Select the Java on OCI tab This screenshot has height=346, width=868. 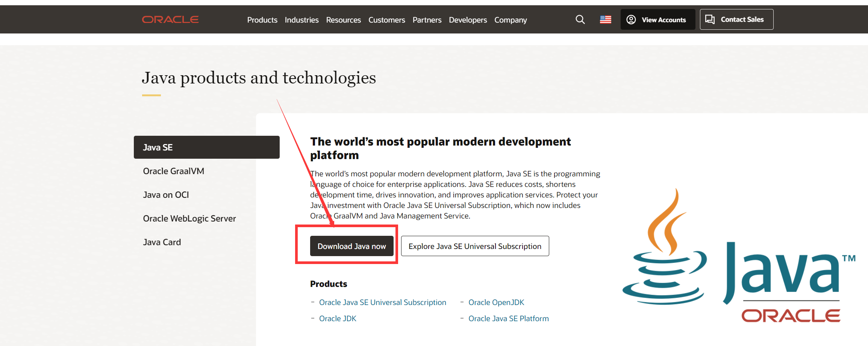pos(166,195)
